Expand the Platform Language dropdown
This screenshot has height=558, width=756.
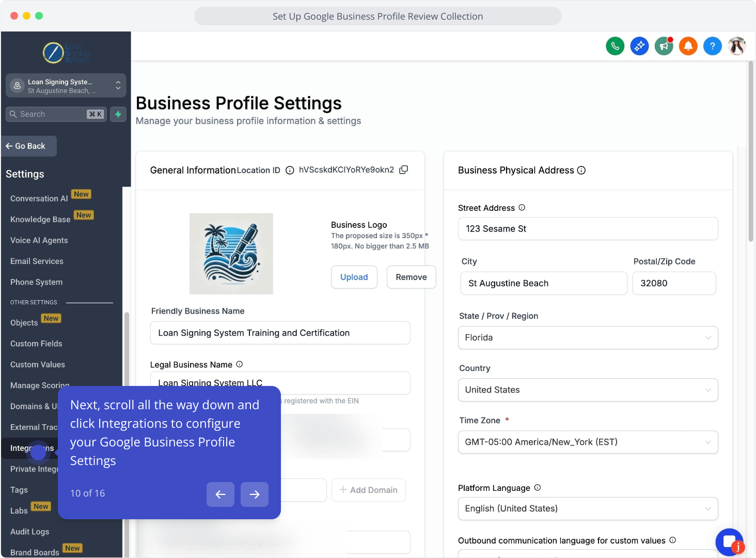(588, 509)
